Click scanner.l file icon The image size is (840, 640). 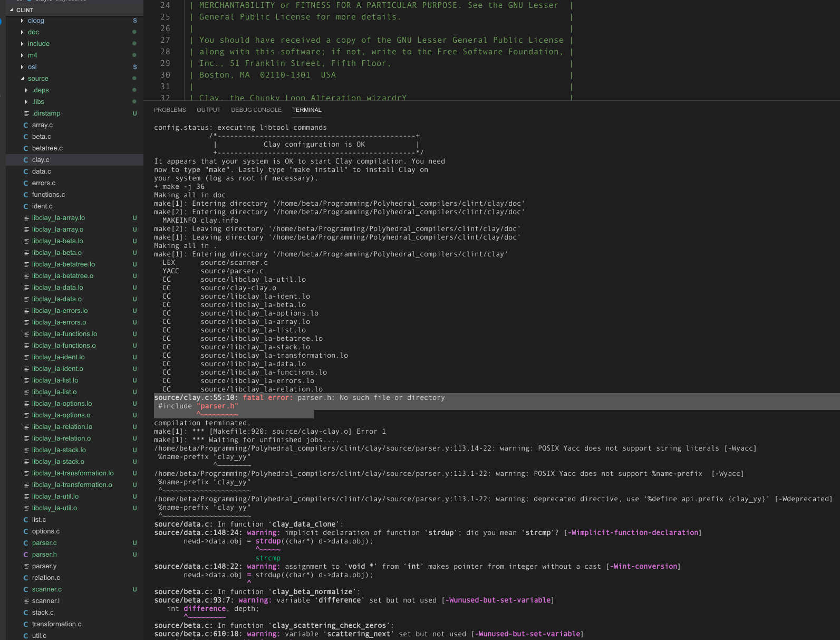26,601
